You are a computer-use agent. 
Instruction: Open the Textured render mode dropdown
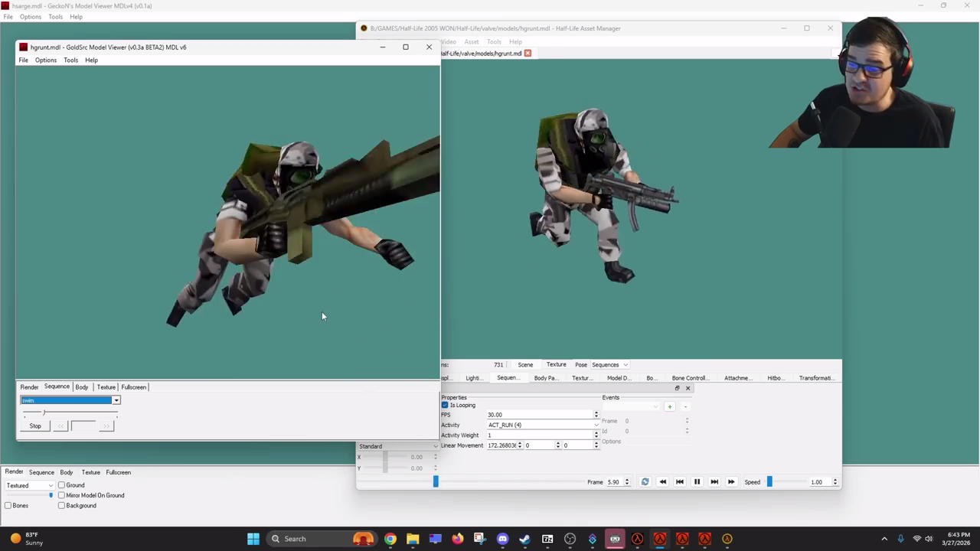tap(30, 485)
